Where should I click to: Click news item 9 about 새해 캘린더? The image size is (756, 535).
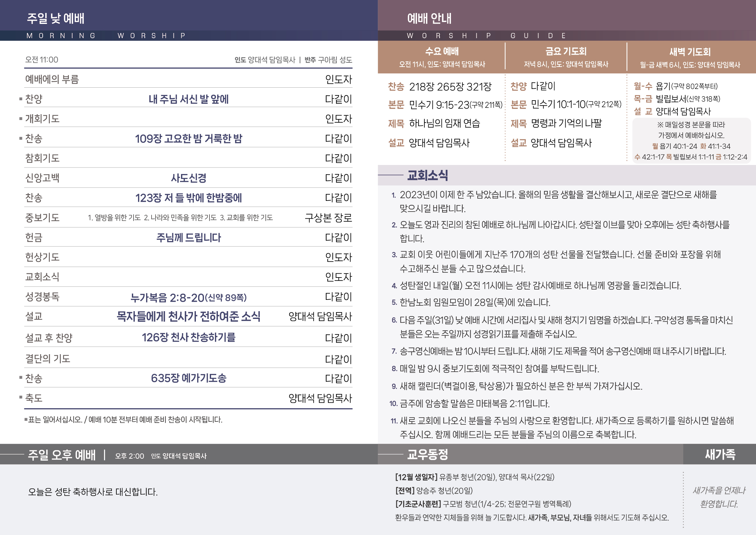pyautogui.click(x=517, y=386)
